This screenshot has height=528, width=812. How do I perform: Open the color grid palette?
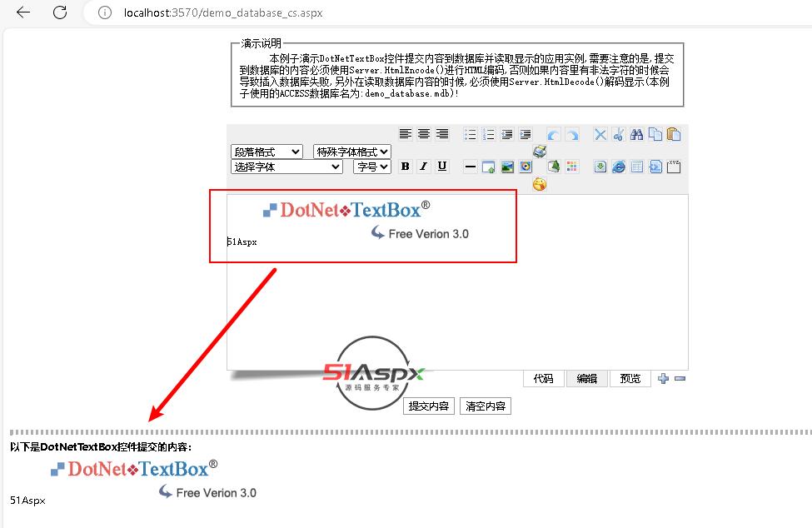coord(572,167)
